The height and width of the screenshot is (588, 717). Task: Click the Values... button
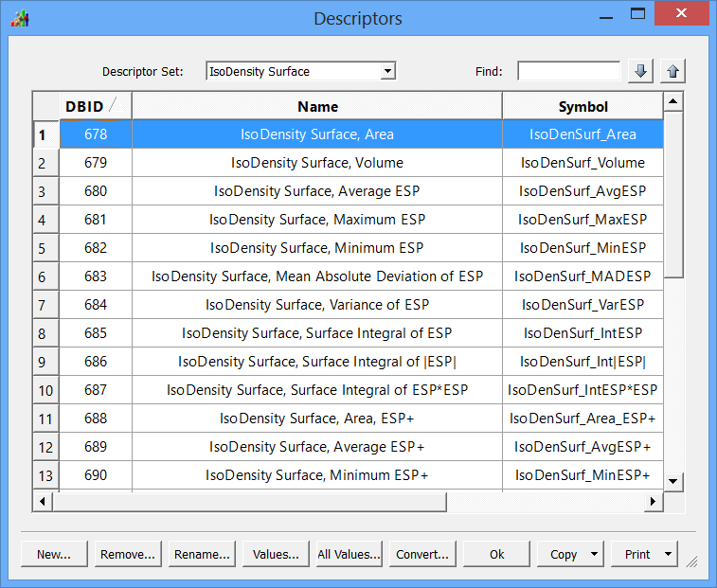tap(276, 554)
